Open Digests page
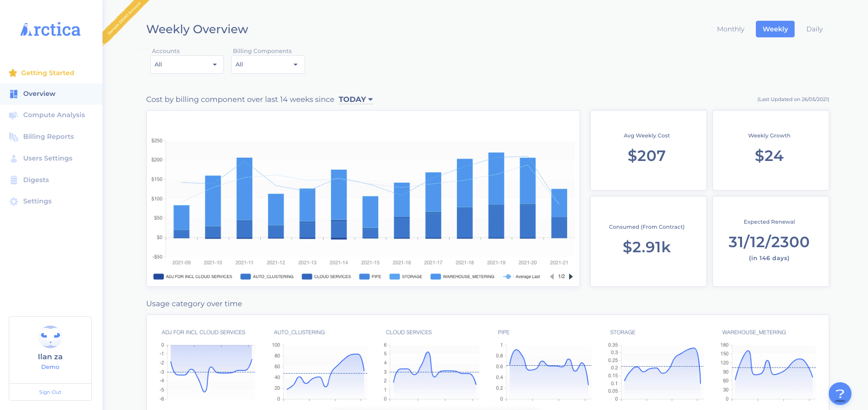Image resolution: width=868 pixels, height=410 pixels. click(36, 180)
